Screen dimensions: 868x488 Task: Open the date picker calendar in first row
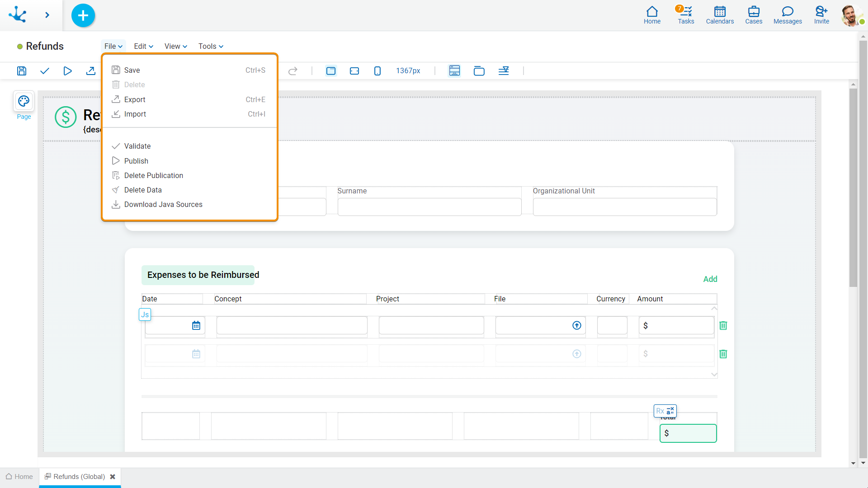tap(196, 325)
